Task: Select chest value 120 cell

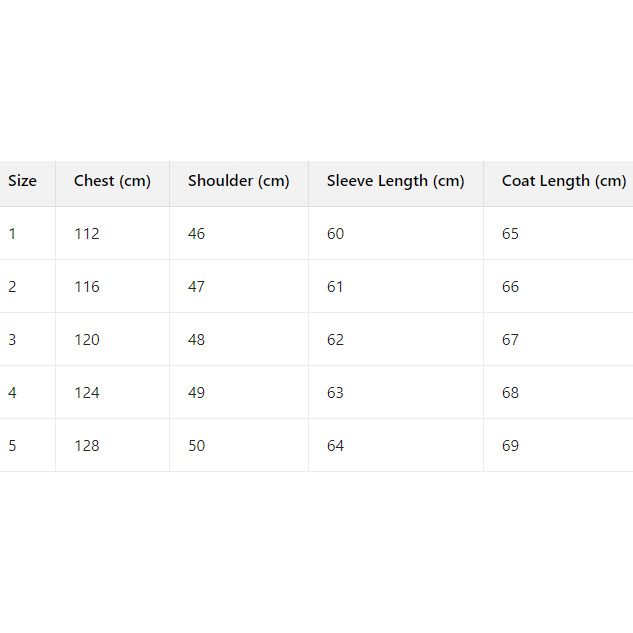Action: [x=87, y=340]
